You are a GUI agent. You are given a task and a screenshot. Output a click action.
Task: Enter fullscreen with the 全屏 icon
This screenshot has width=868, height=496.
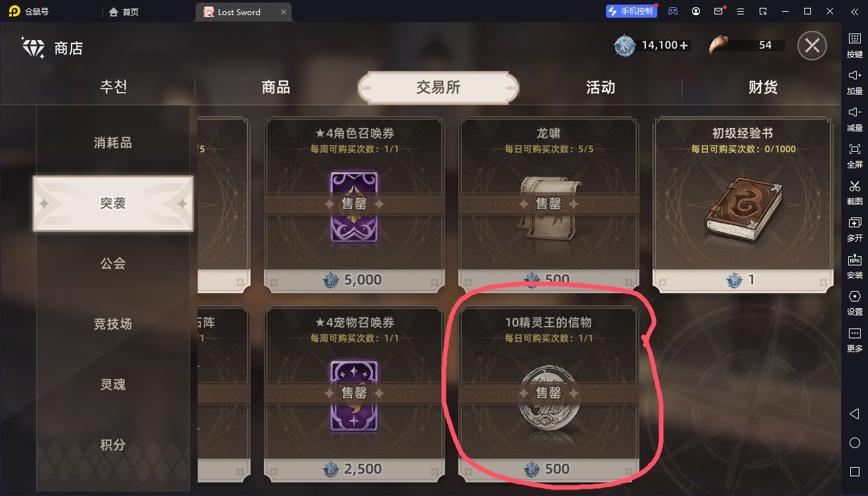(854, 156)
